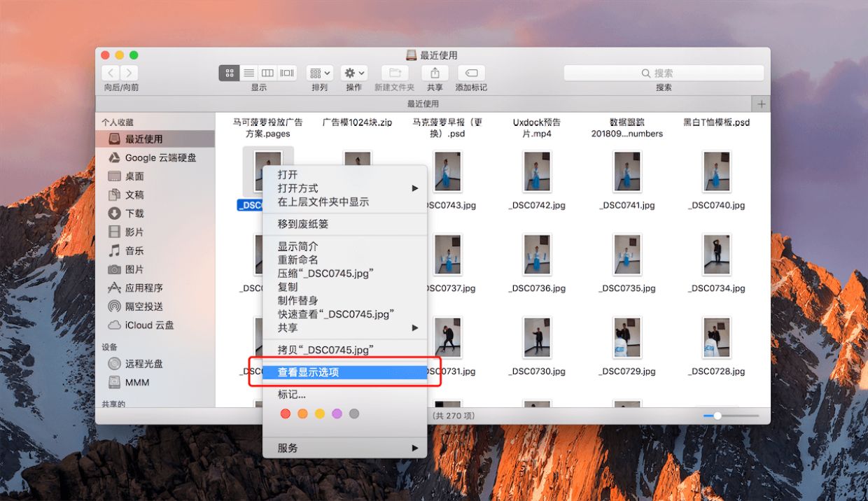The width and height of the screenshot is (868, 501).
Task: Select file 广告模1024块.zip
Action: 357,122
